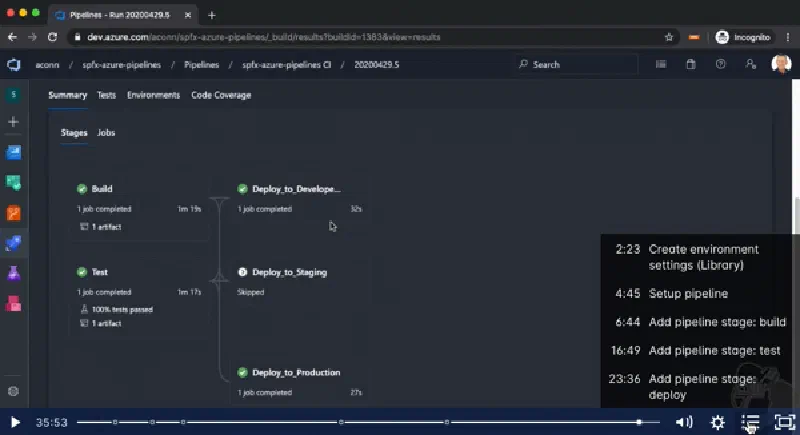Go back in the browser
This screenshot has height=435, width=800.
(12, 37)
